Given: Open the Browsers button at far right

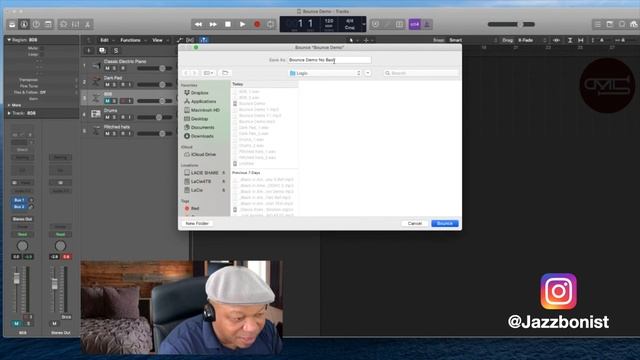Looking at the screenshot, I should click(633, 24).
